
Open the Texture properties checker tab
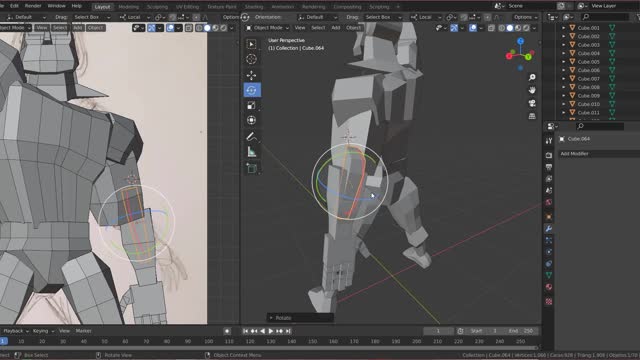(x=549, y=302)
